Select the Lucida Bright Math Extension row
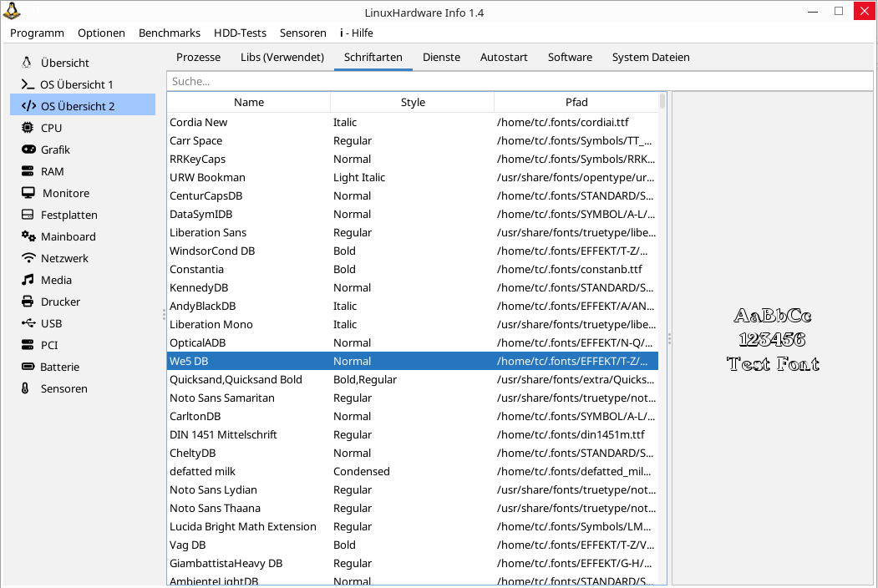This screenshot has height=588, width=878. pos(413,526)
